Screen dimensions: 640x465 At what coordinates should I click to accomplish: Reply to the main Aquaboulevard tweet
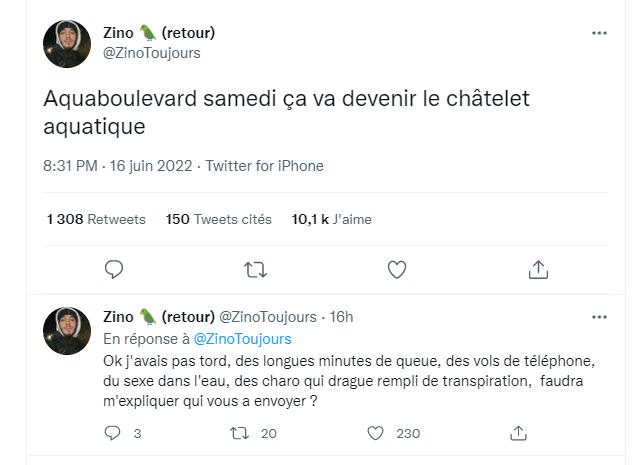114,269
